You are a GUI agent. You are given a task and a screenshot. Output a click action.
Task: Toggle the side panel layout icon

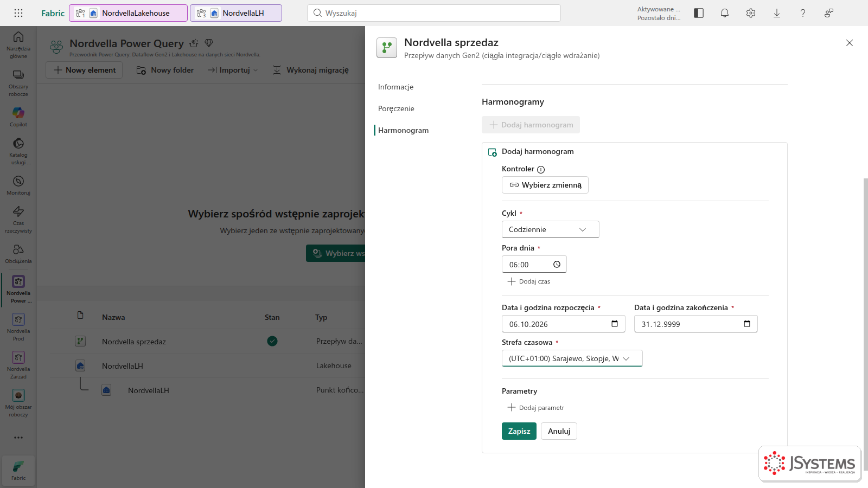coord(699,13)
